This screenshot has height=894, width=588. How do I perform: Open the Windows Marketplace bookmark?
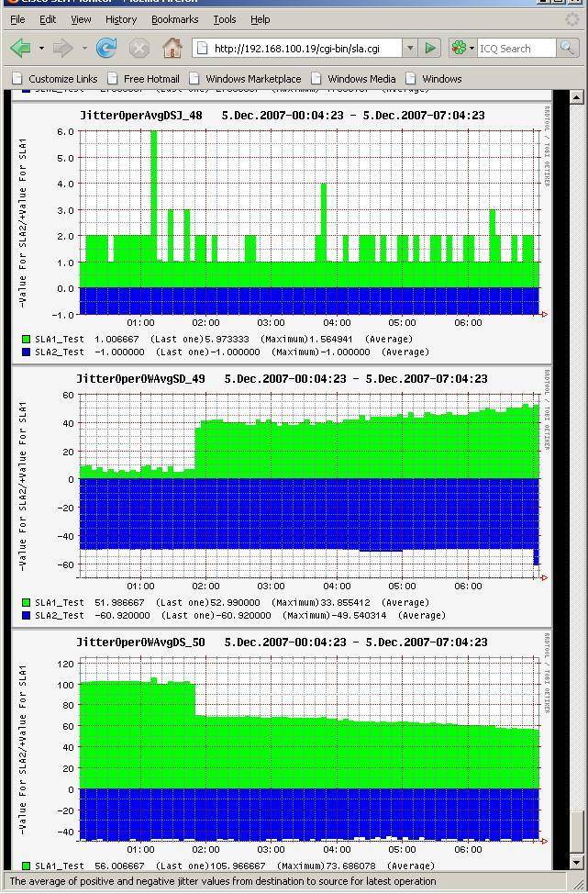click(253, 79)
